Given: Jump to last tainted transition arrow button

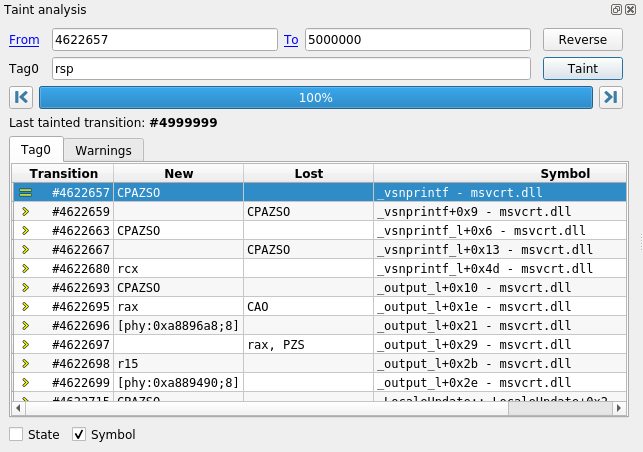Looking at the screenshot, I should (x=610, y=97).
